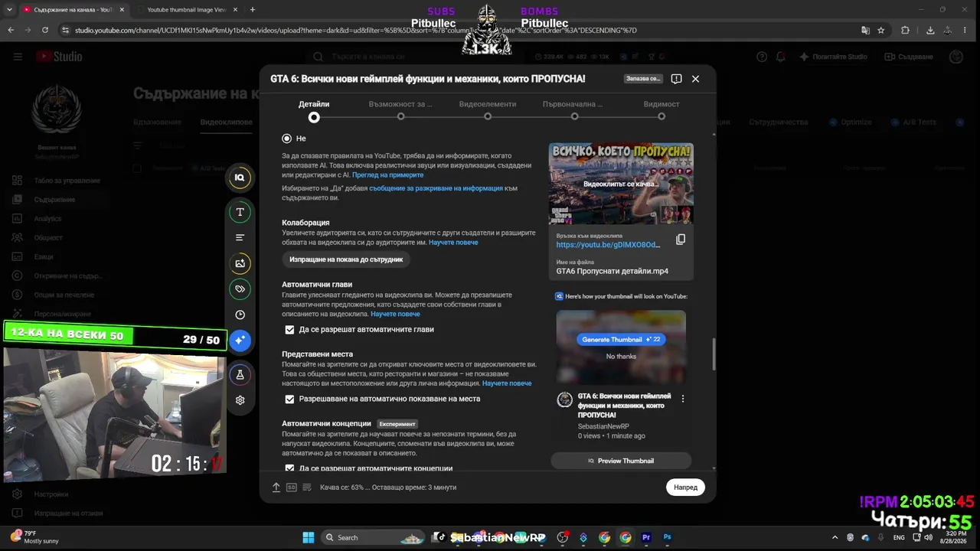Go to the Възможност за... step

point(400,110)
